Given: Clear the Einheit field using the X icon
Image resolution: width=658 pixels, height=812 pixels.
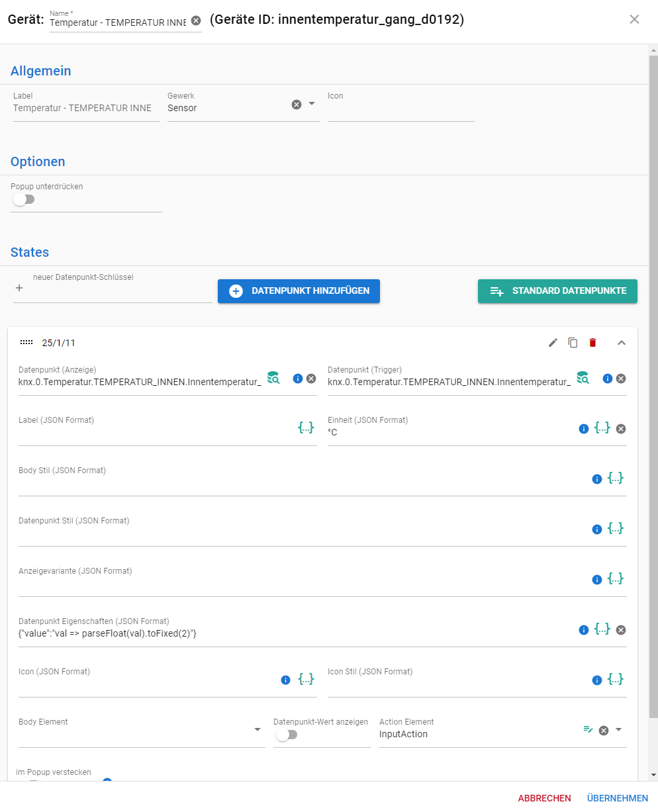Looking at the screenshot, I should (620, 428).
